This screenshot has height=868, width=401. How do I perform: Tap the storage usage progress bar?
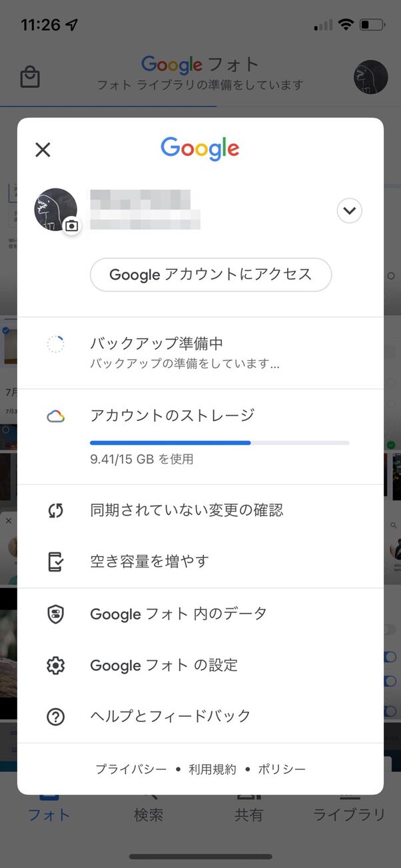(220, 442)
